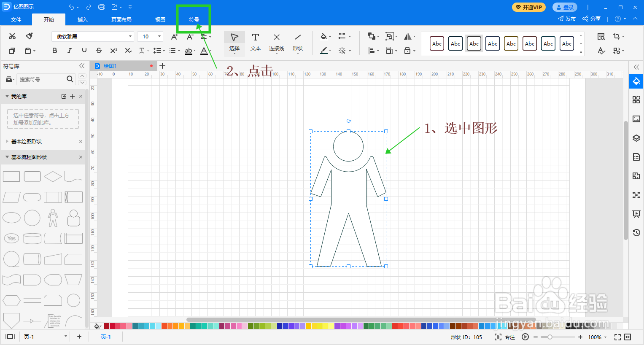
Task: Click the Paste clipboard icon
Action: [x=28, y=51]
